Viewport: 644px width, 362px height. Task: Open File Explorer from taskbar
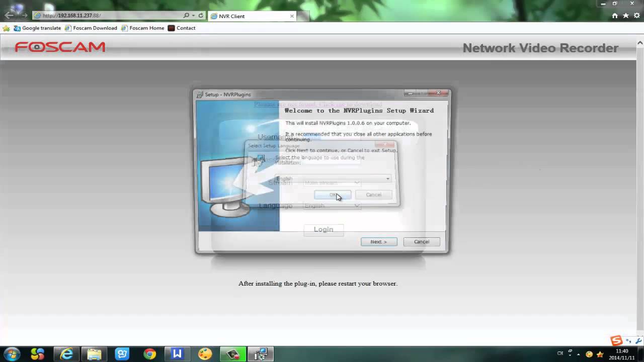tap(94, 354)
